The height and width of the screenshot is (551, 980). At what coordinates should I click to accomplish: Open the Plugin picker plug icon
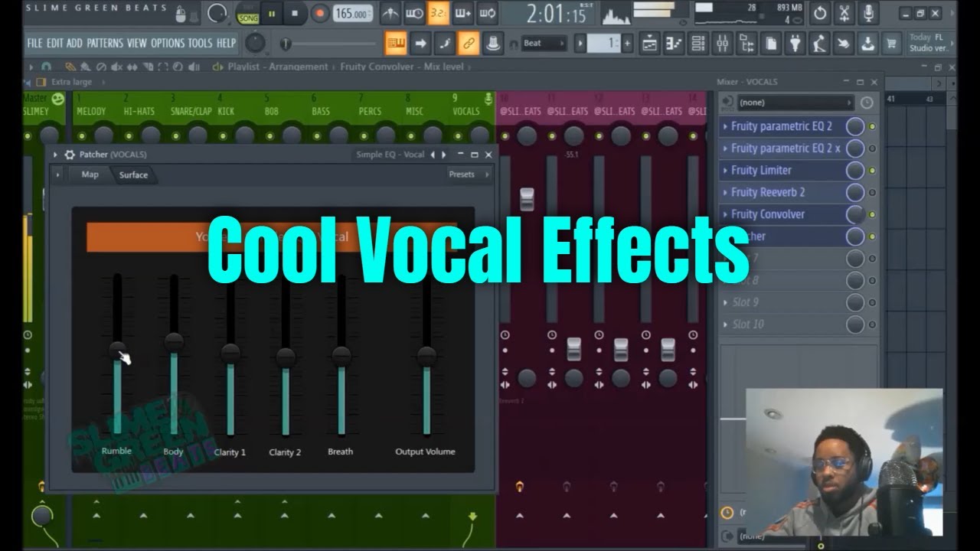(x=795, y=44)
